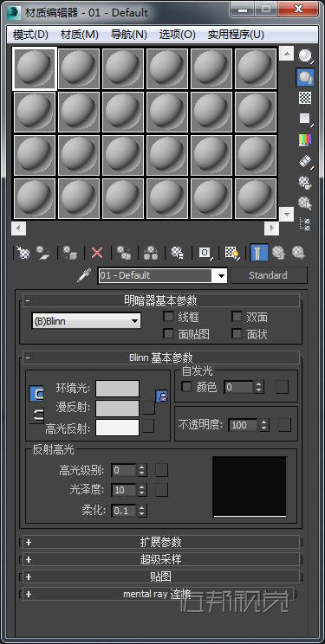Click the Standard material type button
325x644 pixels.
click(x=268, y=275)
